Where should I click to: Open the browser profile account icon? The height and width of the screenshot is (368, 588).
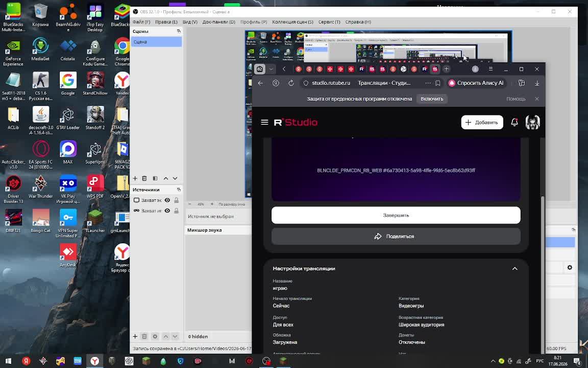(475, 69)
